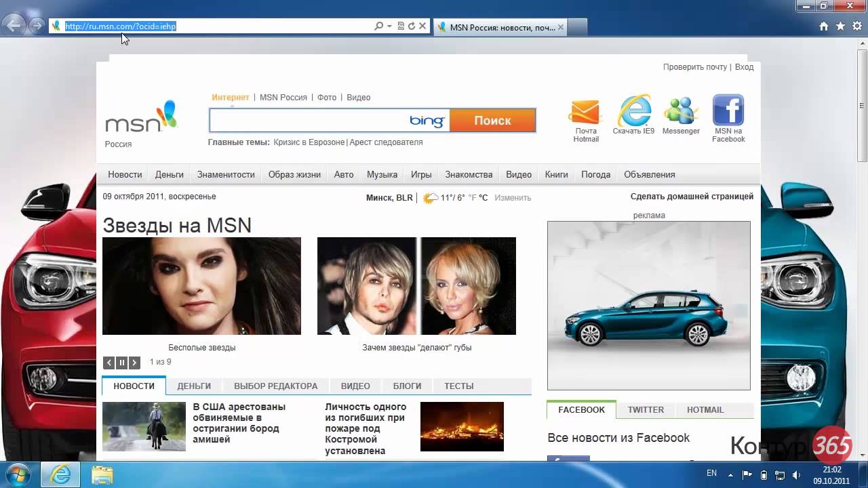
Task: Stop loading with the X icon in address bar
Action: point(422,26)
